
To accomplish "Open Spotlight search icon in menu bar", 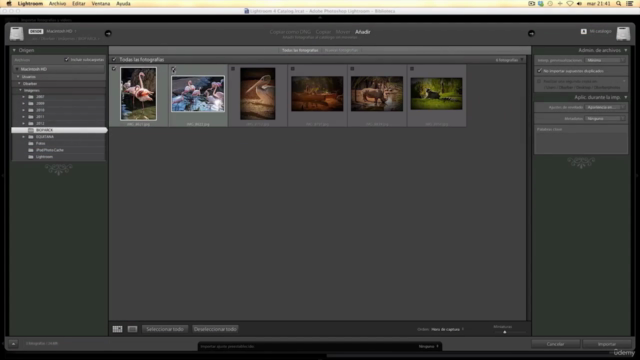I will click(618, 4).
